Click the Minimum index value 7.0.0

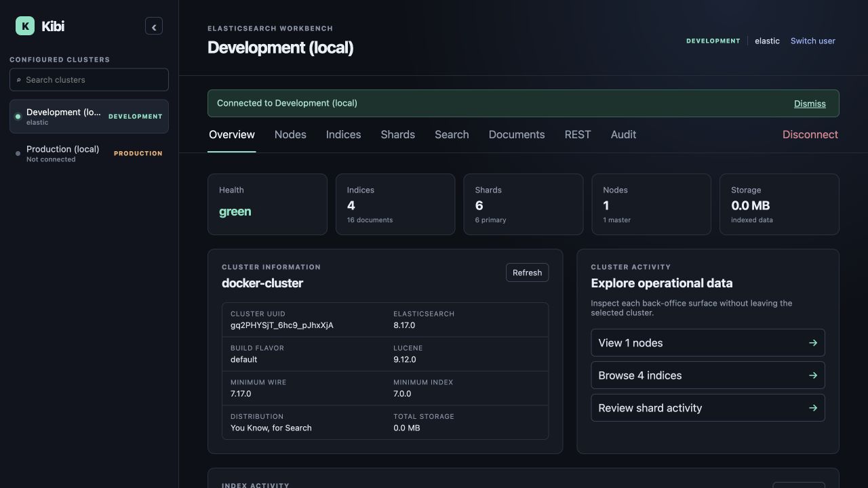[402, 394]
